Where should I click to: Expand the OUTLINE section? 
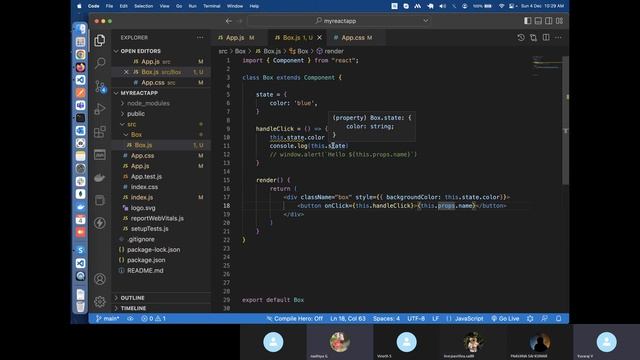pyautogui.click(x=162, y=298)
